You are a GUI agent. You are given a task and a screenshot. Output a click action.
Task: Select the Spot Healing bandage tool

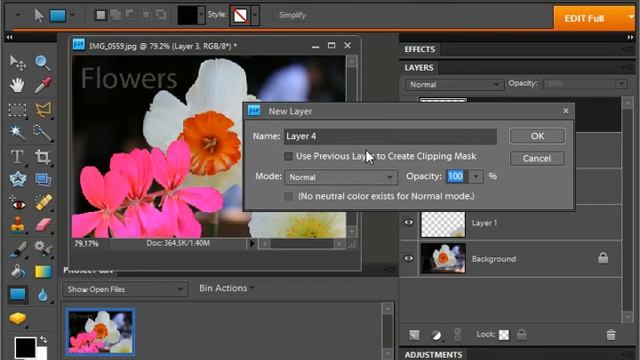[x=43, y=202]
